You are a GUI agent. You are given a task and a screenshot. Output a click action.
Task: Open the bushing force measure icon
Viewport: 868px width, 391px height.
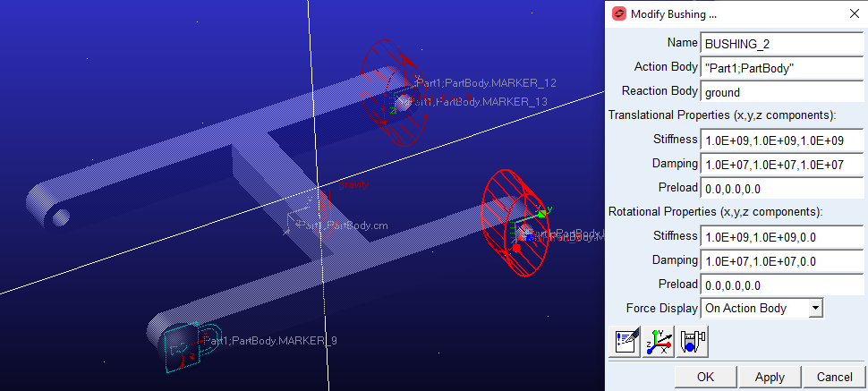pyautogui.click(x=694, y=341)
